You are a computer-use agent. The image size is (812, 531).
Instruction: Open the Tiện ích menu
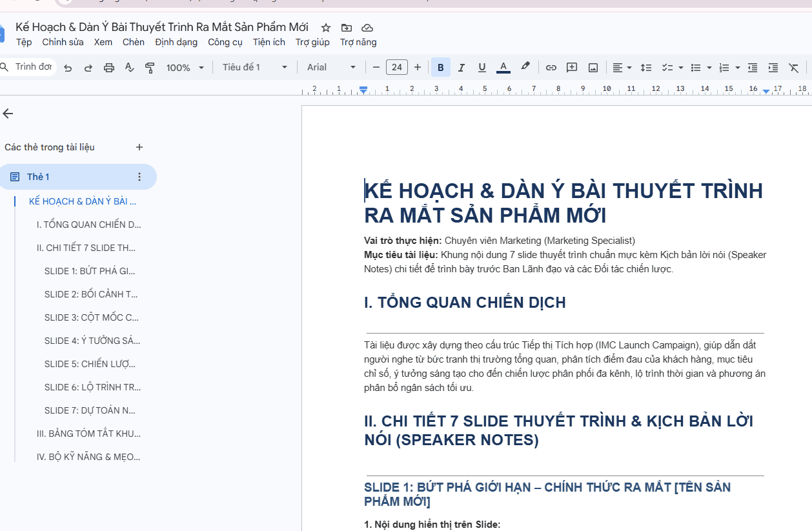[x=269, y=43]
